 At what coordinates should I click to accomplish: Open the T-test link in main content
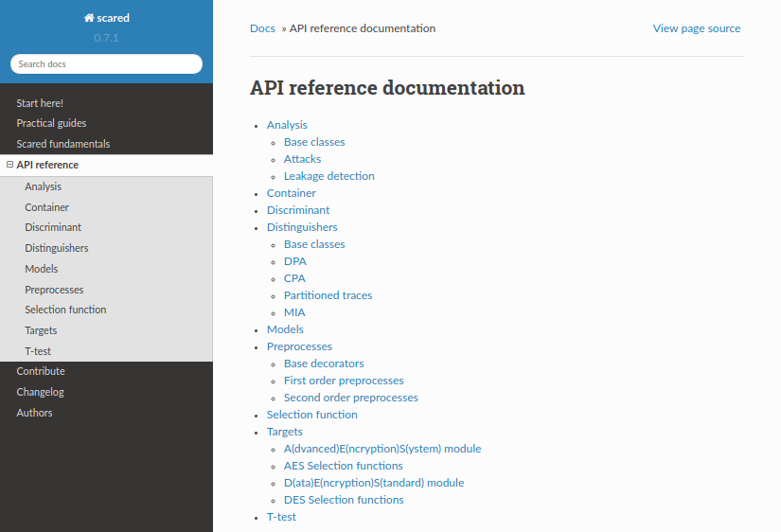point(281,517)
